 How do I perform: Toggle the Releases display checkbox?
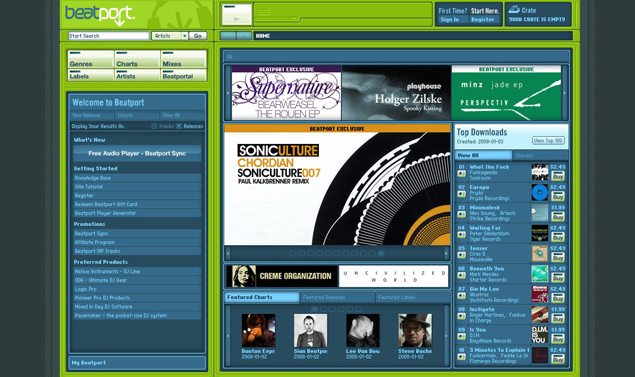point(179,126)
